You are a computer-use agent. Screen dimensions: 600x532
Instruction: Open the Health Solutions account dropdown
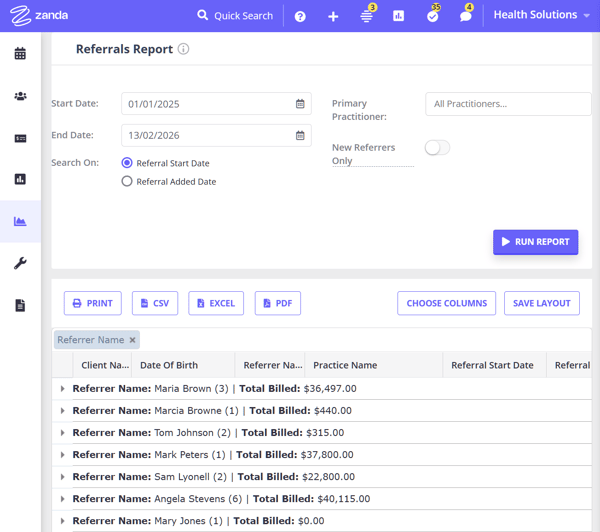click(541, 16)
